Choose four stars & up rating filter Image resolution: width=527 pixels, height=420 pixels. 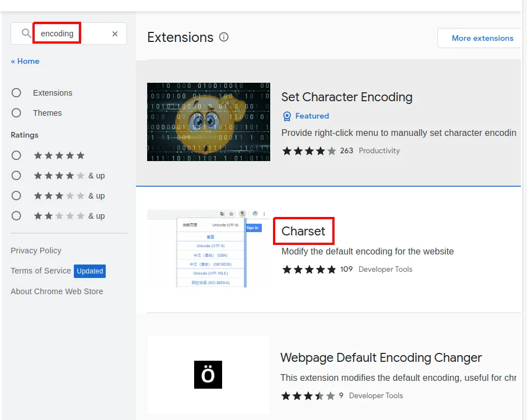point(16,176)
